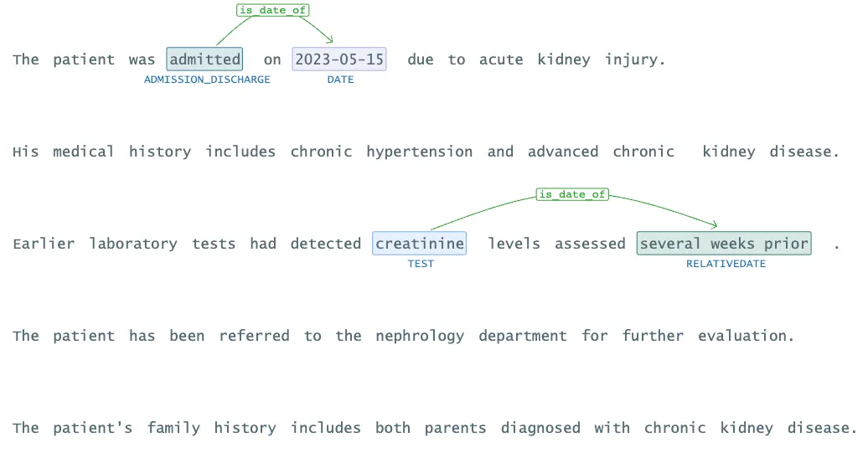This screenshot has height=458, width=868.
Task: Click the TEST tag label
Action: click(x=421, y=264)
